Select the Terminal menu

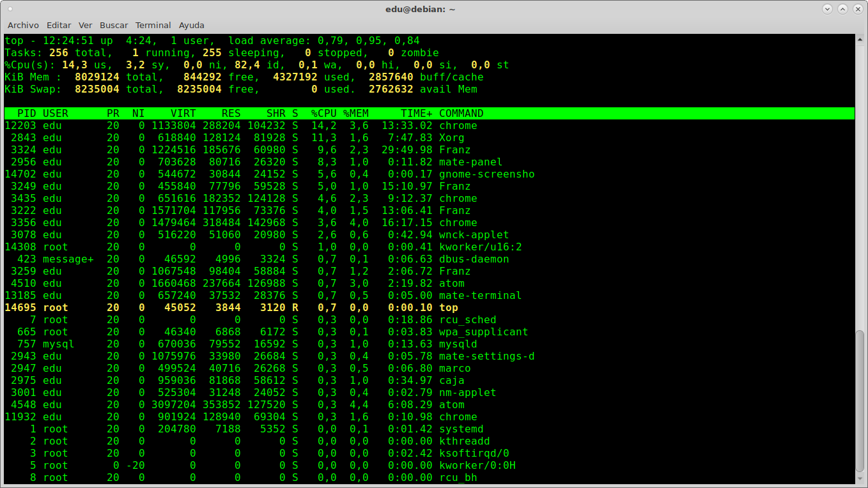(153, 25)
